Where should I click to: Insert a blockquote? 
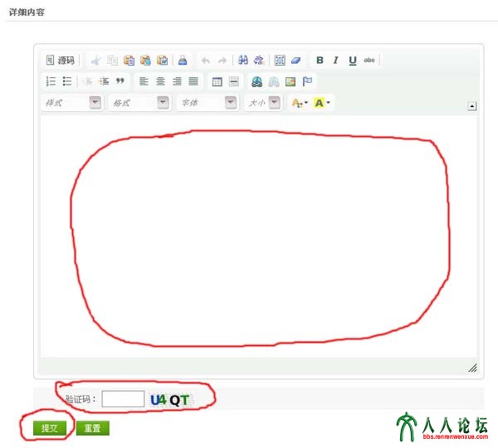(x=120, y=81)
